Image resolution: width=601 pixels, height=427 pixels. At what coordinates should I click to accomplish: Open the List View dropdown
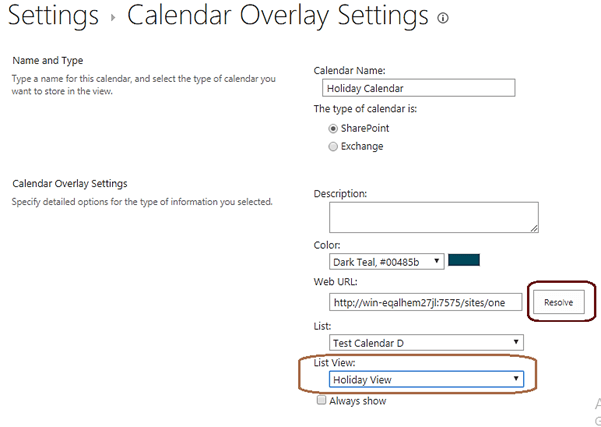pos(426,379)
